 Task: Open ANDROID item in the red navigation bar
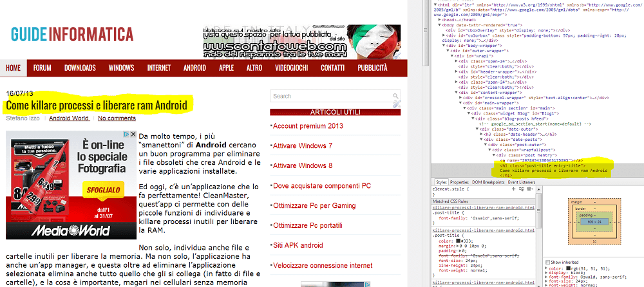pos(194,68)
